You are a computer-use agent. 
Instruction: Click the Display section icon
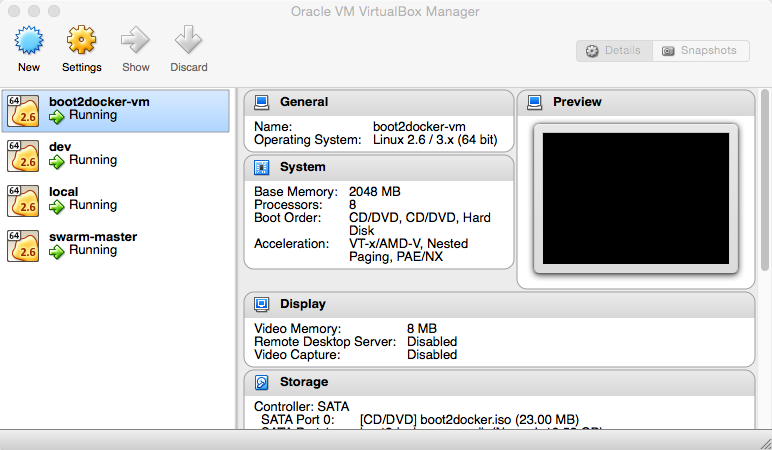click(x=262, y=304)
